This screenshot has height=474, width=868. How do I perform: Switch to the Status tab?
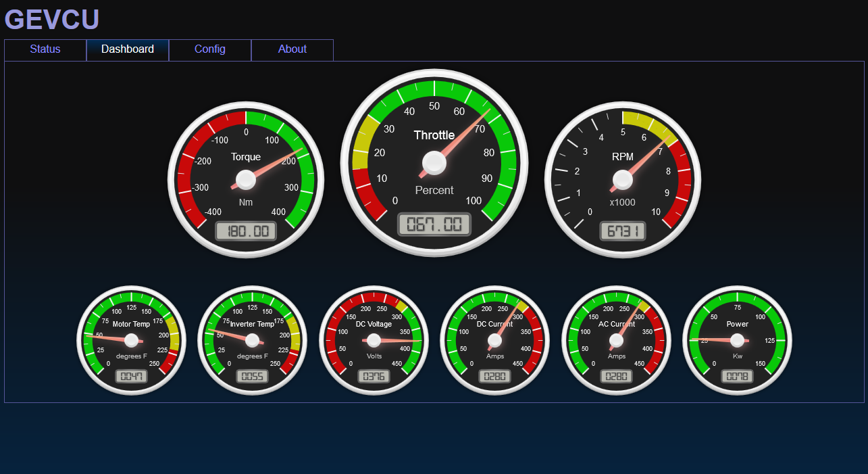(x=45, y=49)
